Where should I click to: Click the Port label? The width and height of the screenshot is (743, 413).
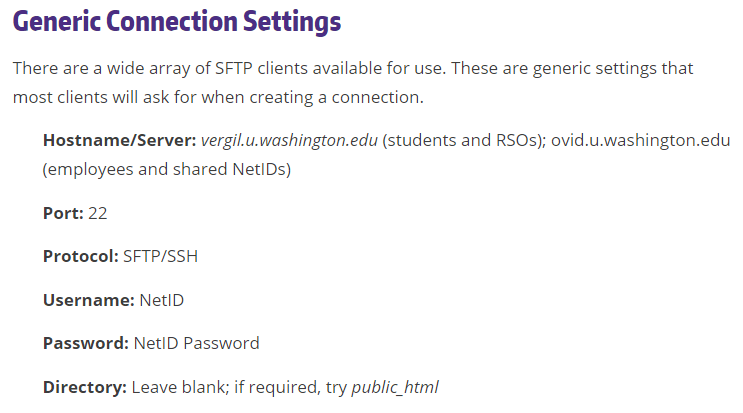(x=63, y=213)
